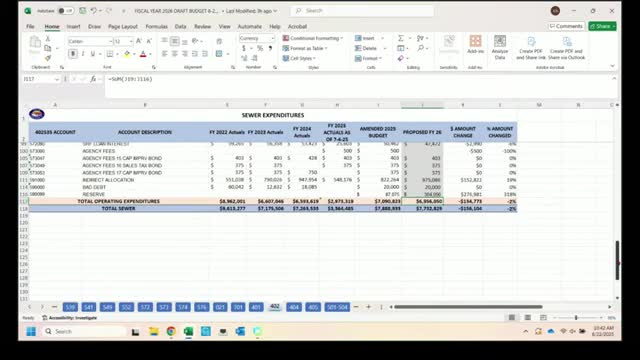The width and height of the screenshot is (640, 360).
Task: Open the font color dropdown arrow
Action: (x=150, y=54)
